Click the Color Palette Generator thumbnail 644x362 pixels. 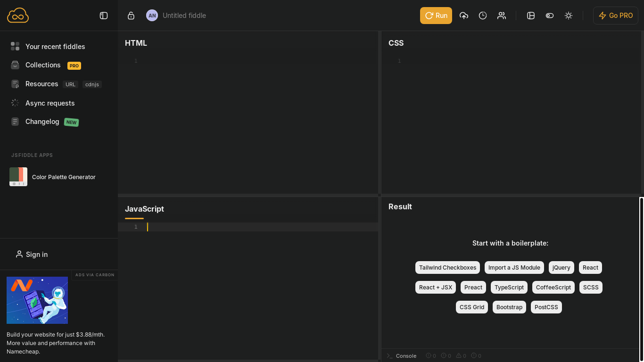(18, 177)
